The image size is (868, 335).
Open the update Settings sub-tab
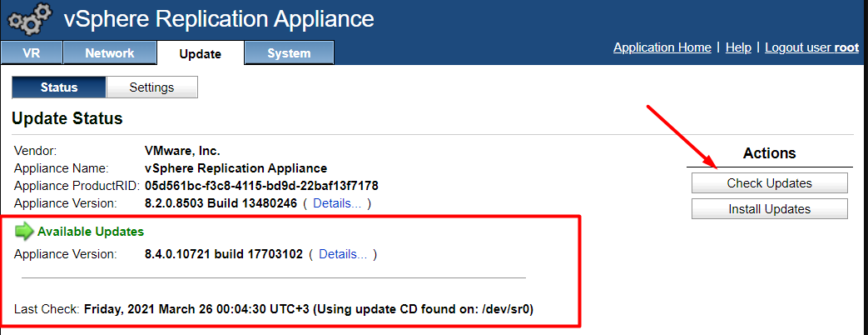pyautogui.click(x=151, y=87)
